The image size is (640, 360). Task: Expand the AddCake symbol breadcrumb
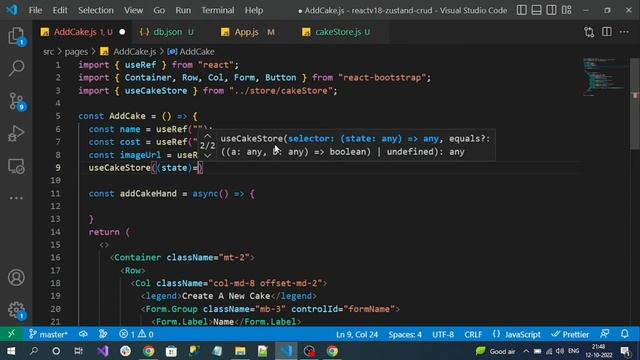[x=191, y=51]
